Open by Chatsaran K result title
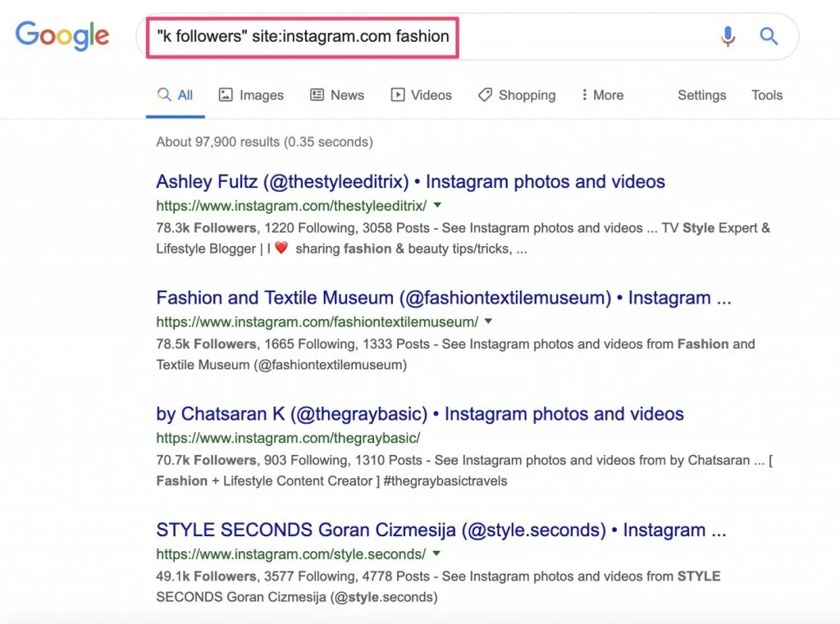Screen dimensions: 840x624 420,414
